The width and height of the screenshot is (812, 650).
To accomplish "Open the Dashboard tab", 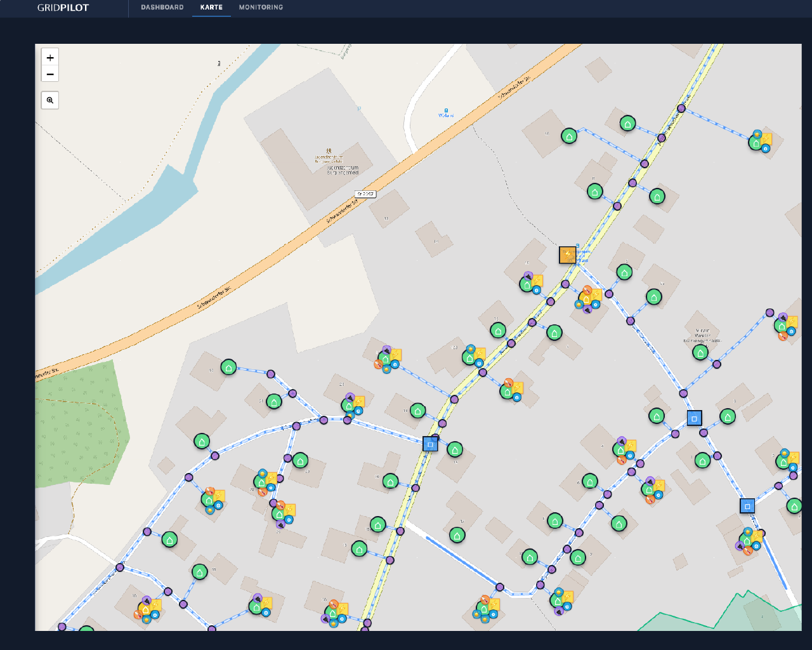I will 162,8.
